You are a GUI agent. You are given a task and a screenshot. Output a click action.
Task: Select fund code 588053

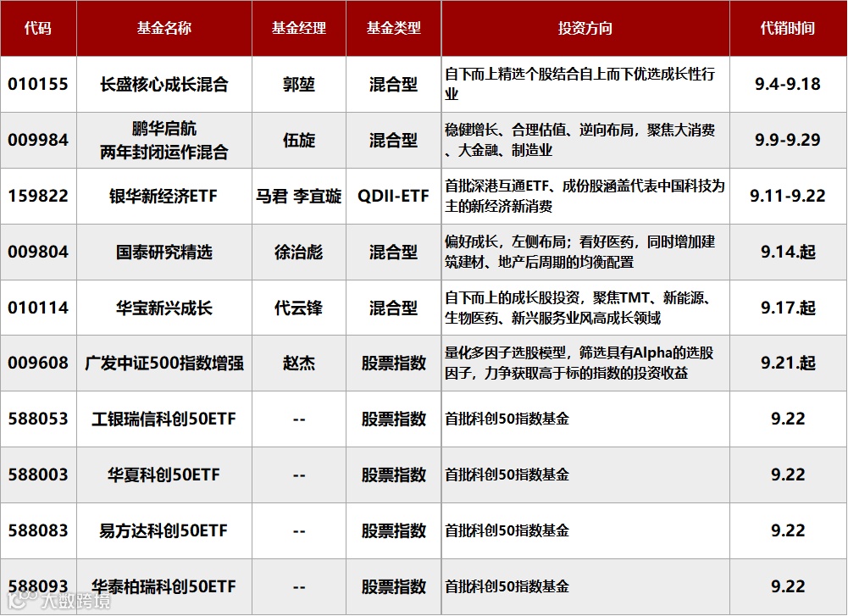coord(38,419)
